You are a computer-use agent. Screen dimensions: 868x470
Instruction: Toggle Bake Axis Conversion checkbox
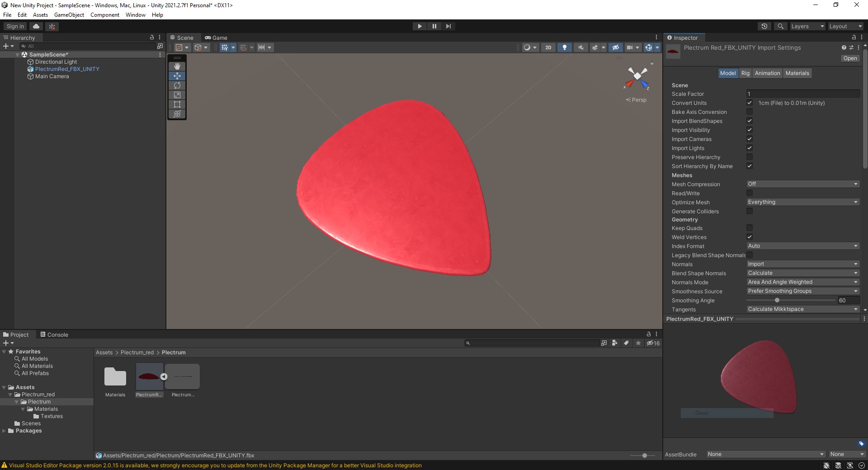750,112
